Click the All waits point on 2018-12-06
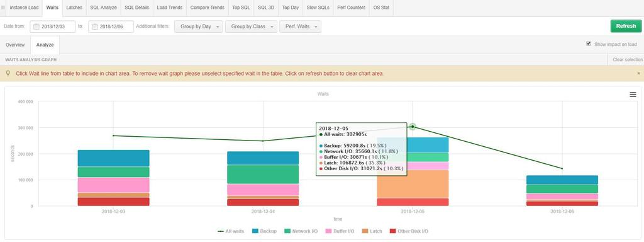Viewport: 644px width, 242px height. click(562, 168)
